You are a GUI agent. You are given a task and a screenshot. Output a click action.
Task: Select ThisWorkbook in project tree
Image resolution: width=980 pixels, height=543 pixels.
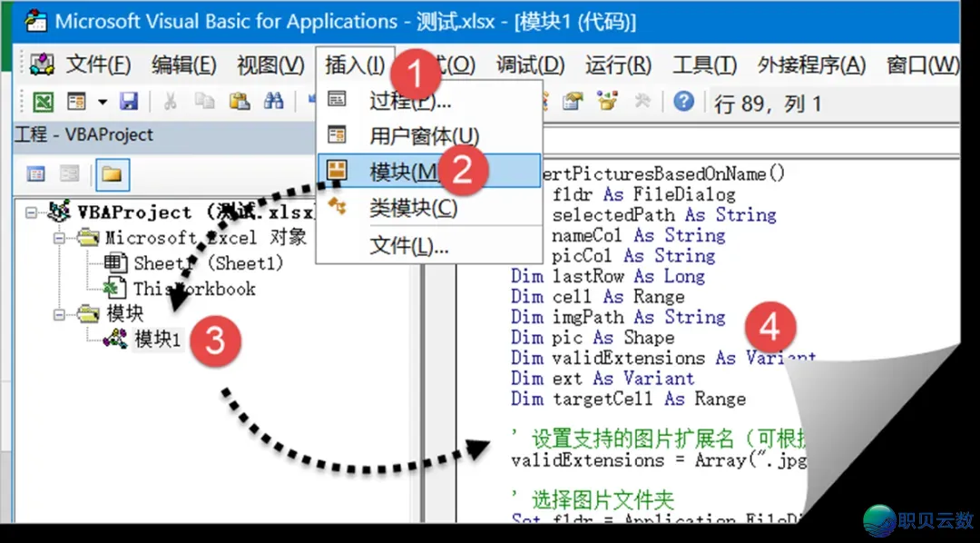(x=194, y=289)
